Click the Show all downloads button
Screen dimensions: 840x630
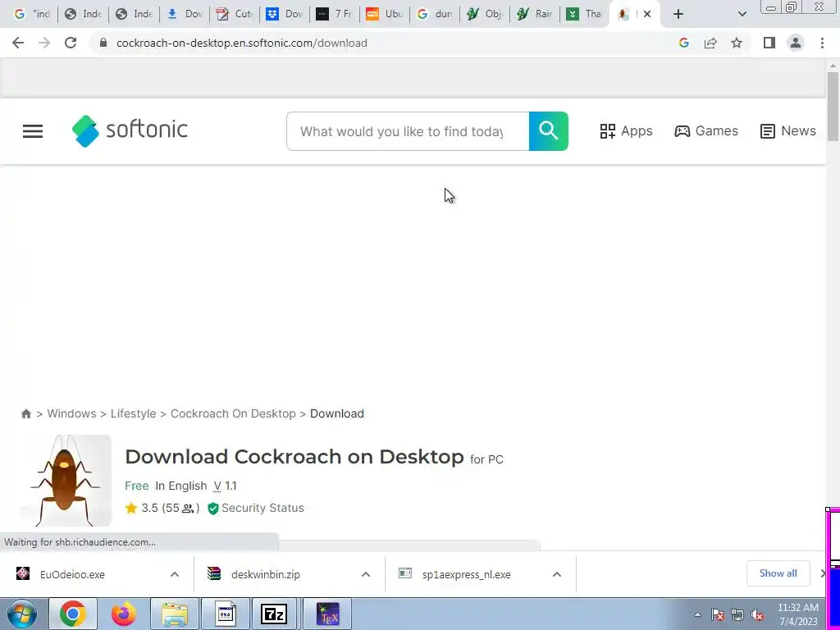(778, 573)
